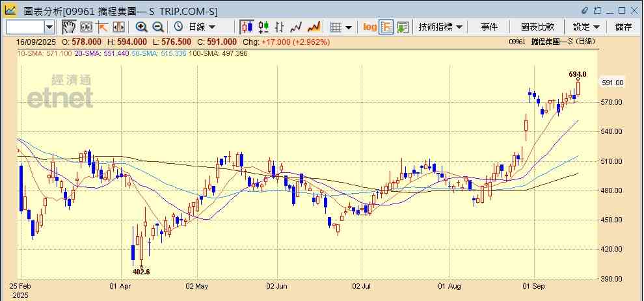644x301 pixels.
Task: Click the grid lines icon
Action: coord(336,27)
